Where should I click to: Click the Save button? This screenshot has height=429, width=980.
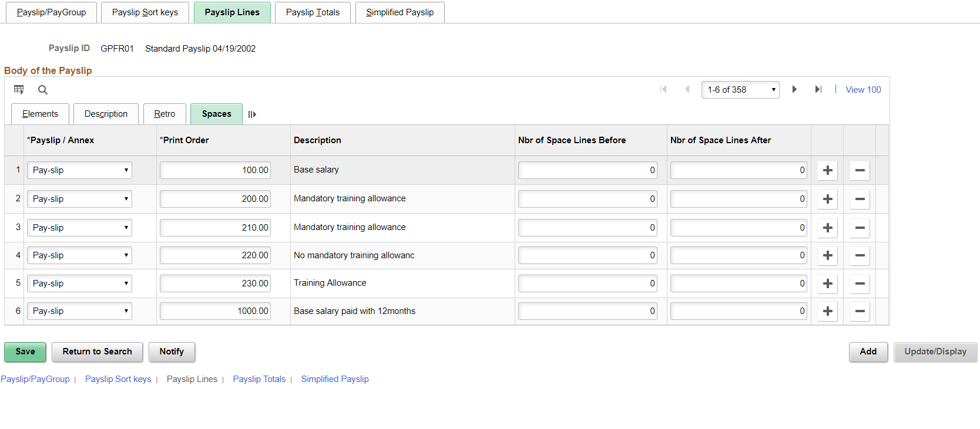click(x=25, y=352)
